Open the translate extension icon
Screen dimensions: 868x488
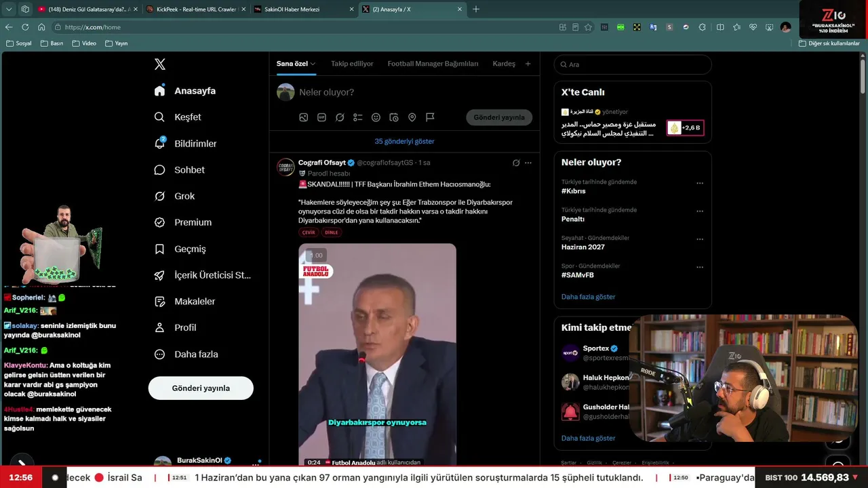(x=653, y=27)
